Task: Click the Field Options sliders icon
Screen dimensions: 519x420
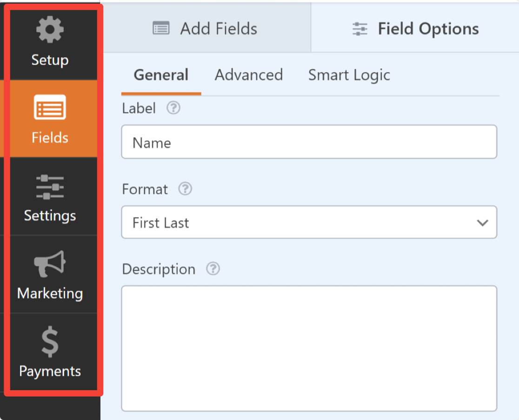Action: (x=360, y=29)
